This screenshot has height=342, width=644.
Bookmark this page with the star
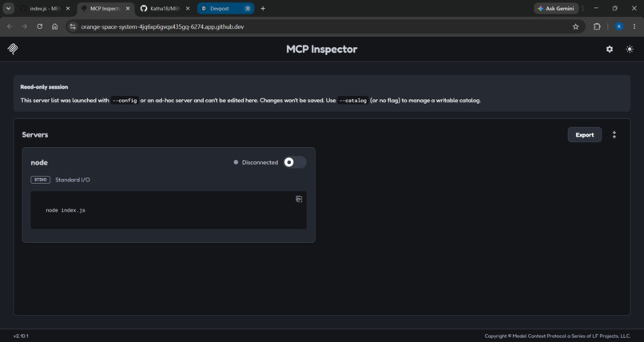(x=575, y=26)
